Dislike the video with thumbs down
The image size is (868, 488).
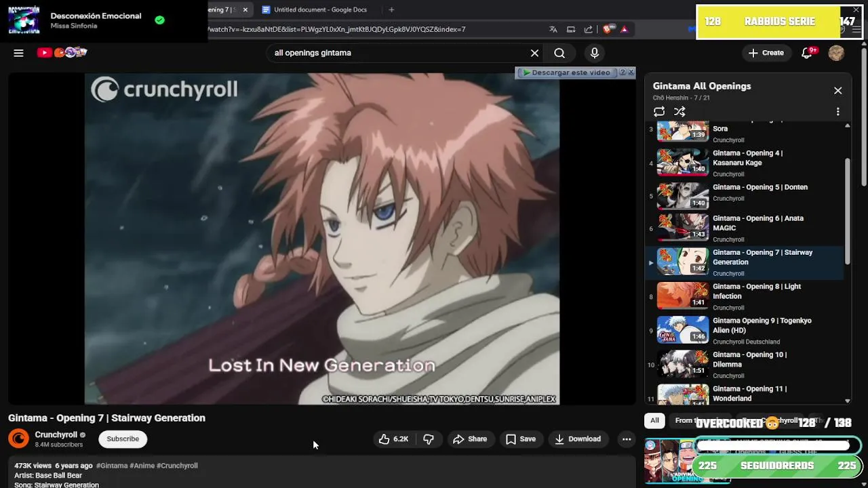point(429,439)
